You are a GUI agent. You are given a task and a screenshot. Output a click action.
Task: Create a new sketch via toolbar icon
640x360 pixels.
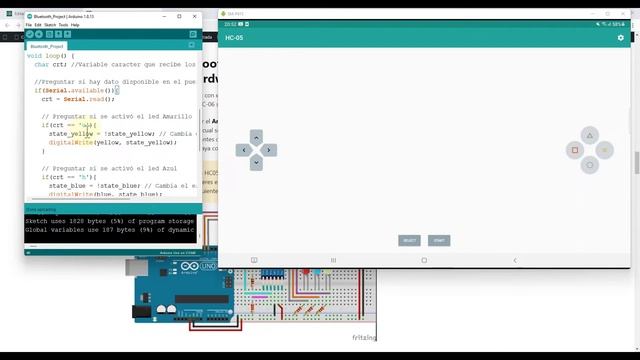click(49, 34)
